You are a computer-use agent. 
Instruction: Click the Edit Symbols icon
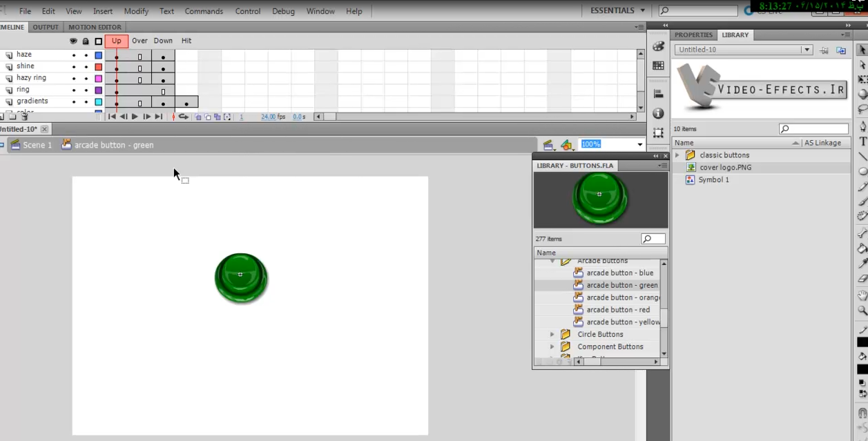click(x=567, y=145)
